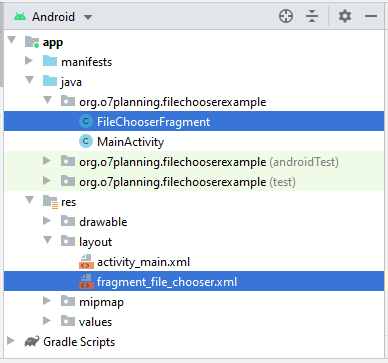Screen dimensions: 388x363
Task: Expand the drawable folder
Action: coord(47,221)
